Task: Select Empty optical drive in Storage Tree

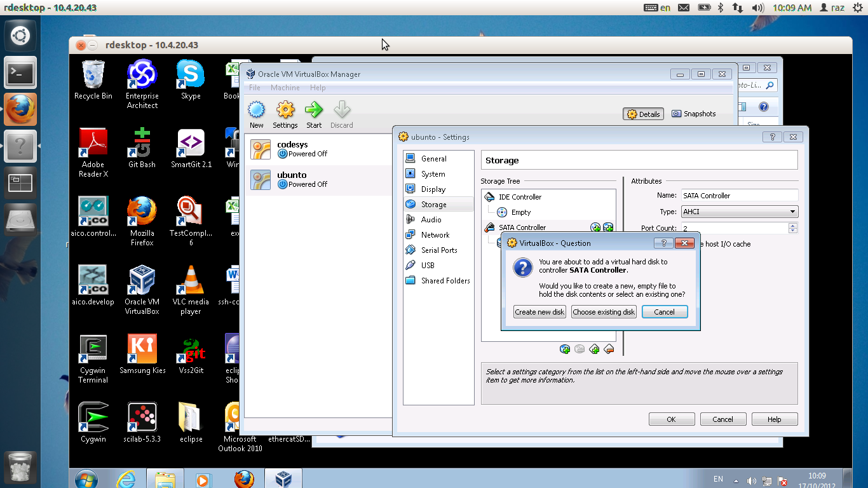Action: coord(549,212)
